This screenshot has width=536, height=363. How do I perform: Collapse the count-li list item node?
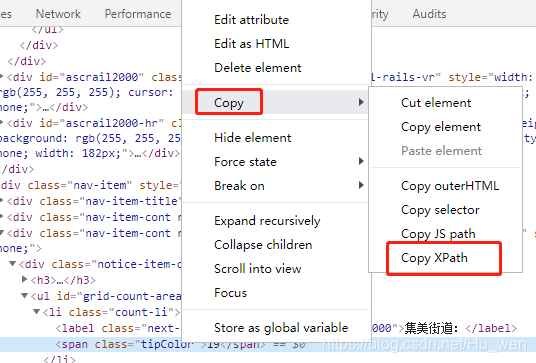[37, 311]
